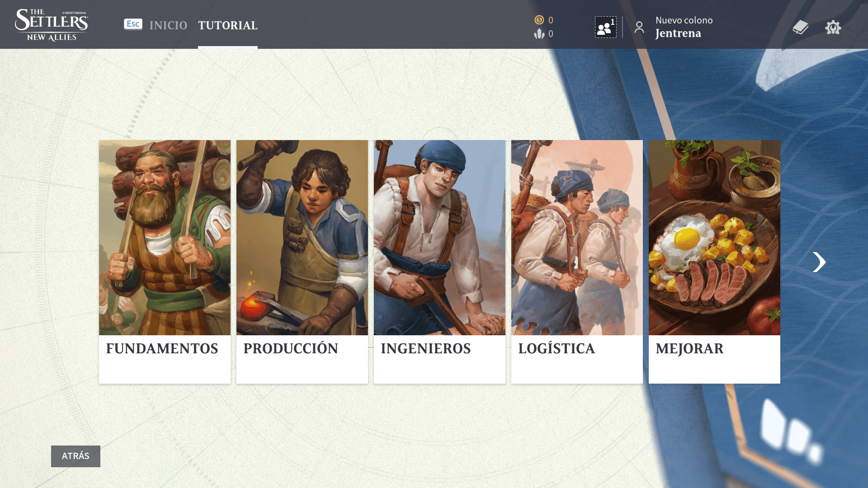The image size is (868, 488).
Task: Click the shards currency icon
Action: [539, 34]
